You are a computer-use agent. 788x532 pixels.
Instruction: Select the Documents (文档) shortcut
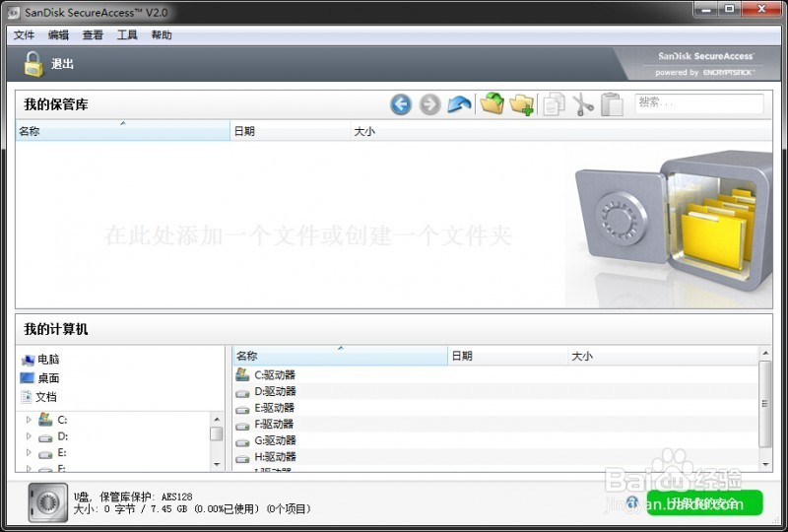point(38,397)
